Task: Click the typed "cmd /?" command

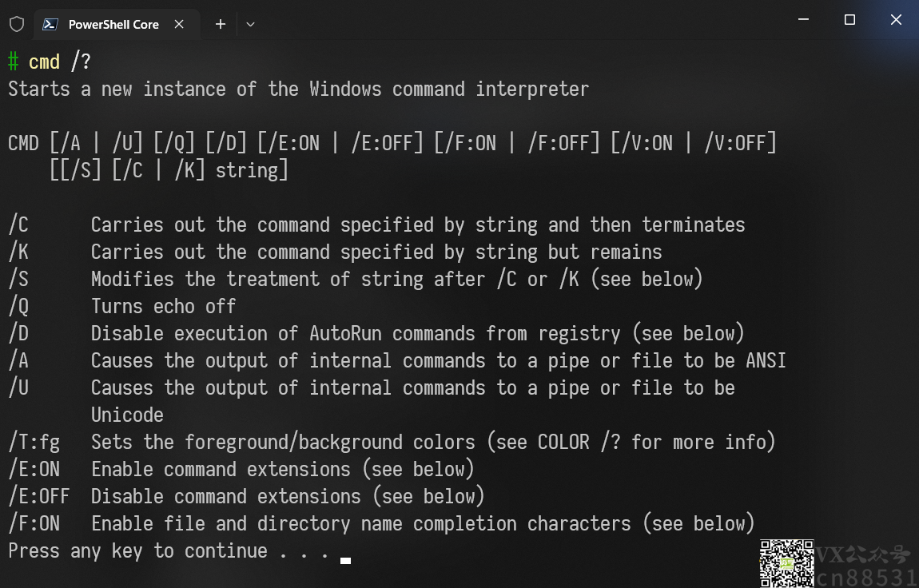Action: (60, 62)
